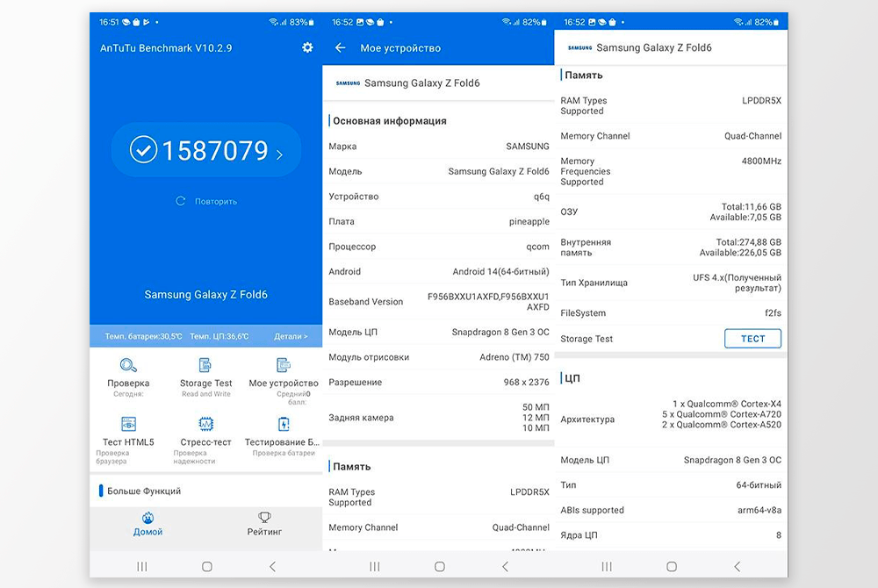Viewport: 878px width, 588px height.
Task: Tap the ЦП section header
Action: (x=572, y=378)
